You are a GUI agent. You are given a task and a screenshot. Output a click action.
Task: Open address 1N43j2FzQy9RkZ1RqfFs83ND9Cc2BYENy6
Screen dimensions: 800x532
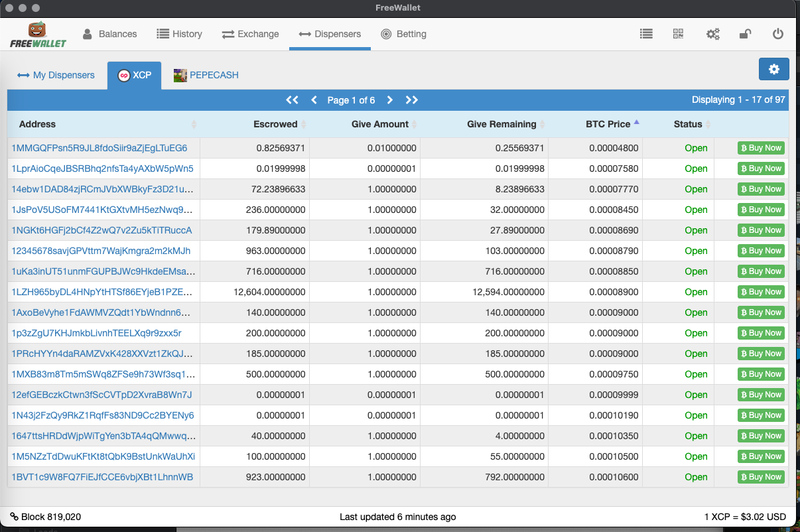pyautogui.click(x=103, y=415)
